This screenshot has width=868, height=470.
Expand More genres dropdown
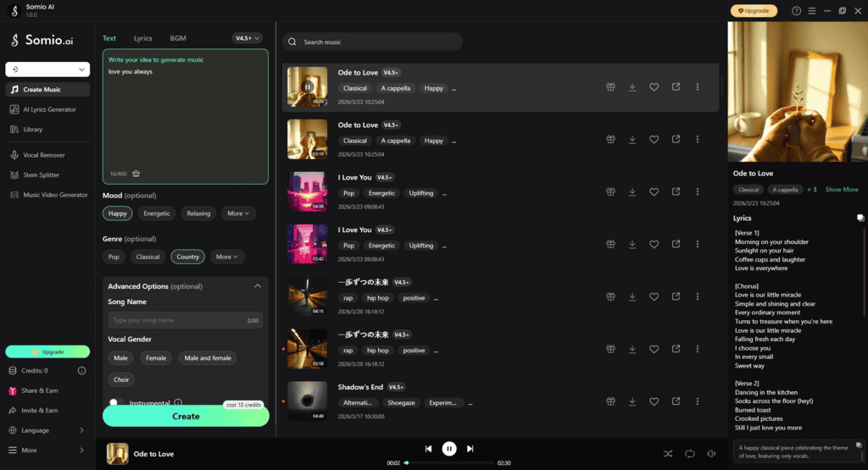tap(226, 257)
